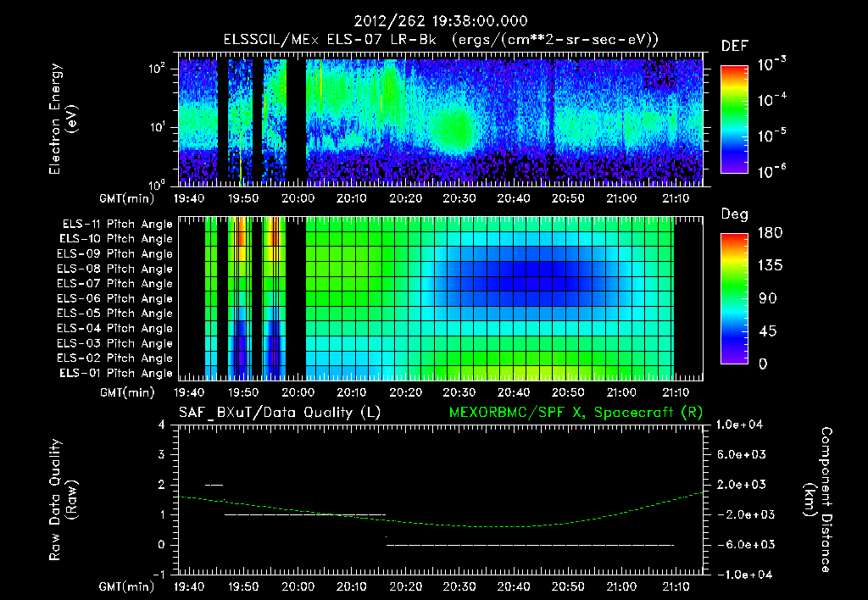Click the 20:30 tick label under spectrogram
The width and height of the screenshot is (868, 600).
coord(459,198)
